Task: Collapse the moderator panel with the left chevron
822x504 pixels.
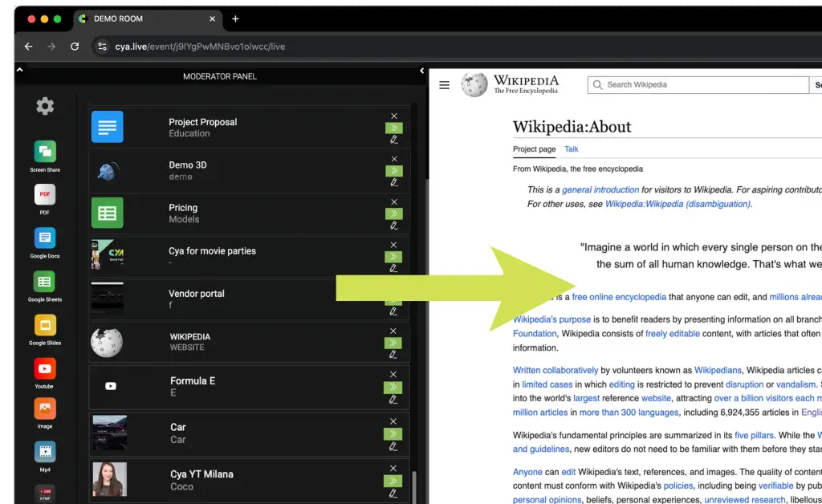Action: tap(421, 71)
